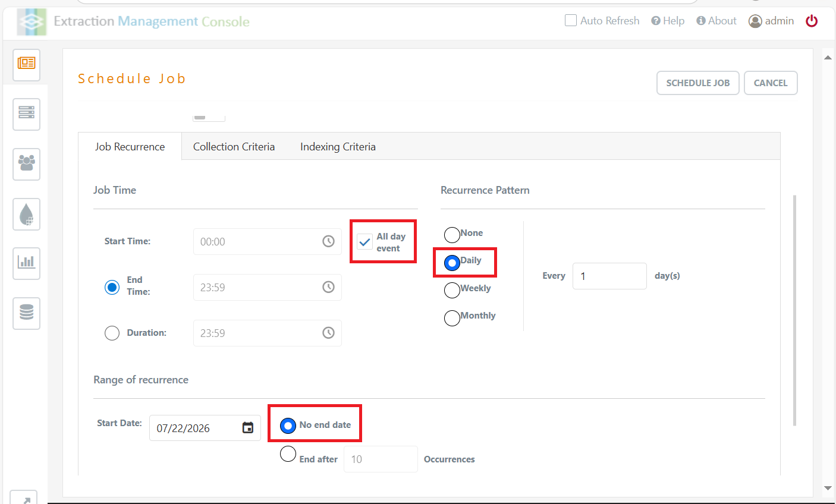Open the Start Date calendar picker
The height and width of the screenshot is (504, 836).
[248, 427]
